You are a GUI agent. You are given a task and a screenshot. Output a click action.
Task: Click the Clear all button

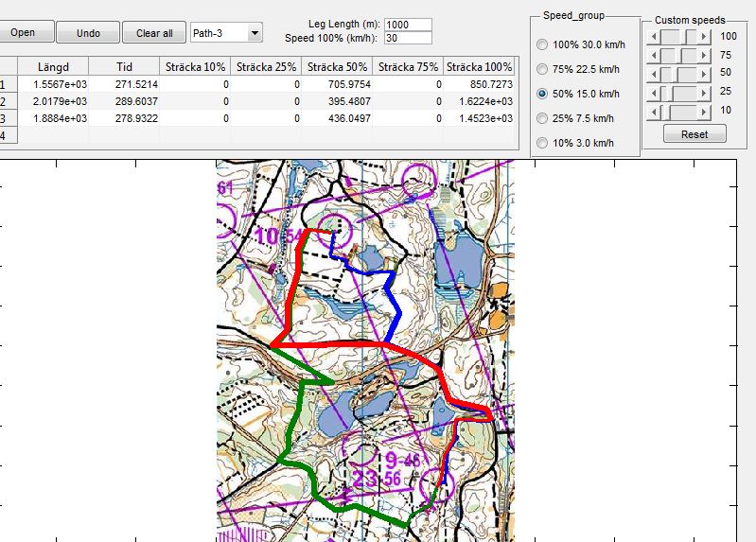[x=154, y=33]
